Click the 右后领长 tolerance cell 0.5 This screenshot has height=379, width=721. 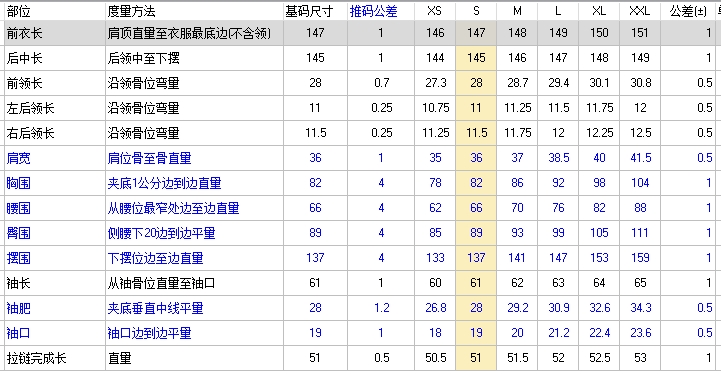704,133
